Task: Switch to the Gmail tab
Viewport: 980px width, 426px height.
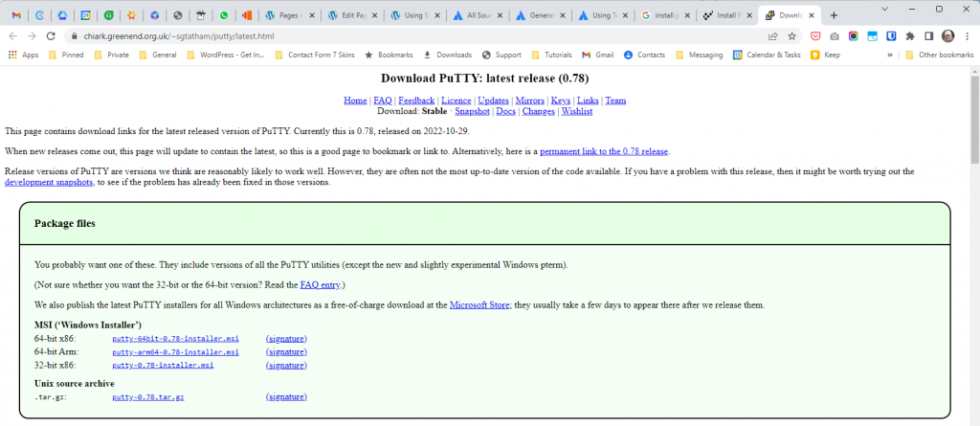Action: point(16,15)
